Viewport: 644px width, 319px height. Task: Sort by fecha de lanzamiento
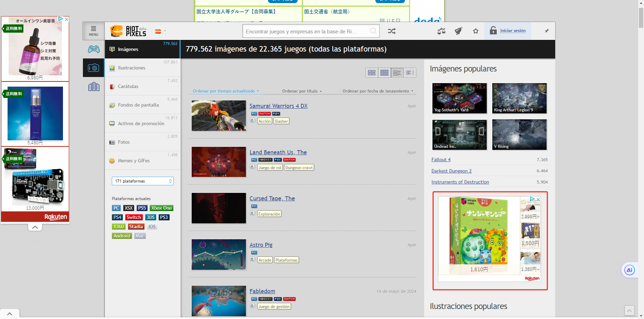pos(378,91)
